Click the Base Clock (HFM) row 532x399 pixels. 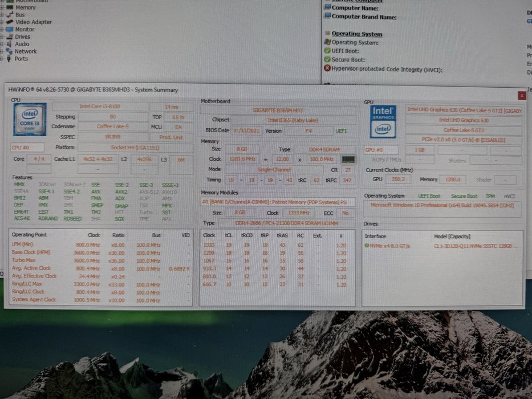click(101, 253)
